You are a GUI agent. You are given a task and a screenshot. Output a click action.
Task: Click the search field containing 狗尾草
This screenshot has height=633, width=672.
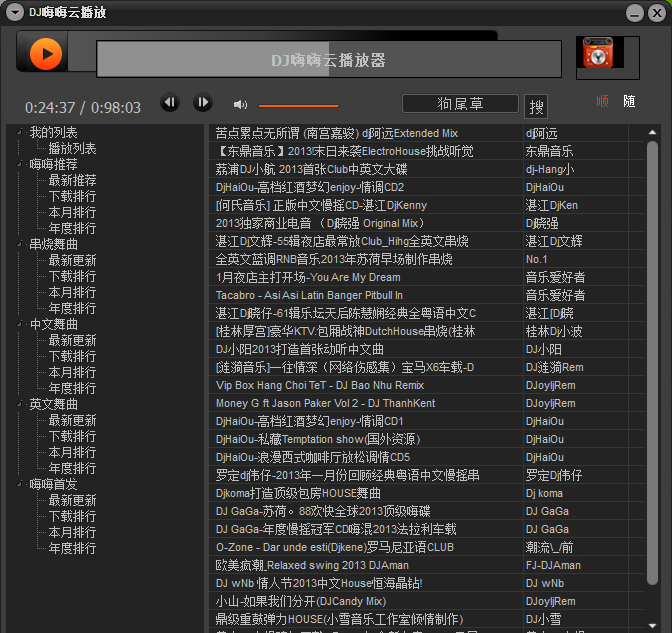pyautogui.click(x=460, y=104)
